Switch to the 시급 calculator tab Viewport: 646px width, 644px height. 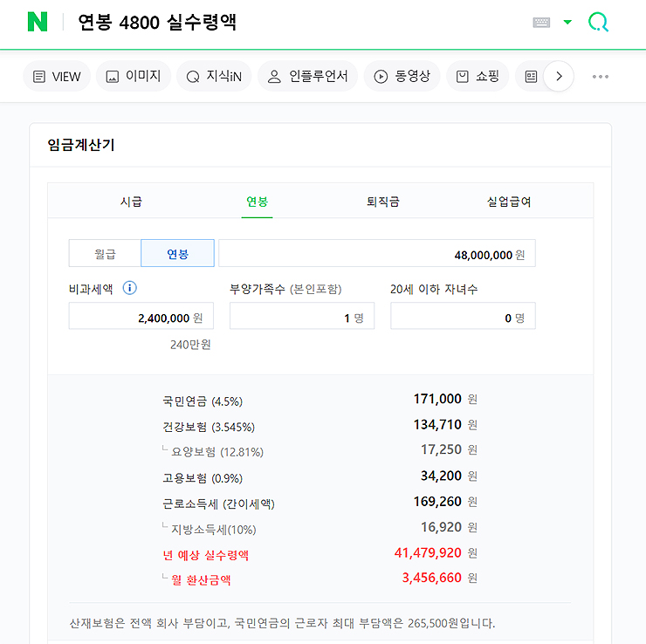pyautogui.click(x=131, y=202)
